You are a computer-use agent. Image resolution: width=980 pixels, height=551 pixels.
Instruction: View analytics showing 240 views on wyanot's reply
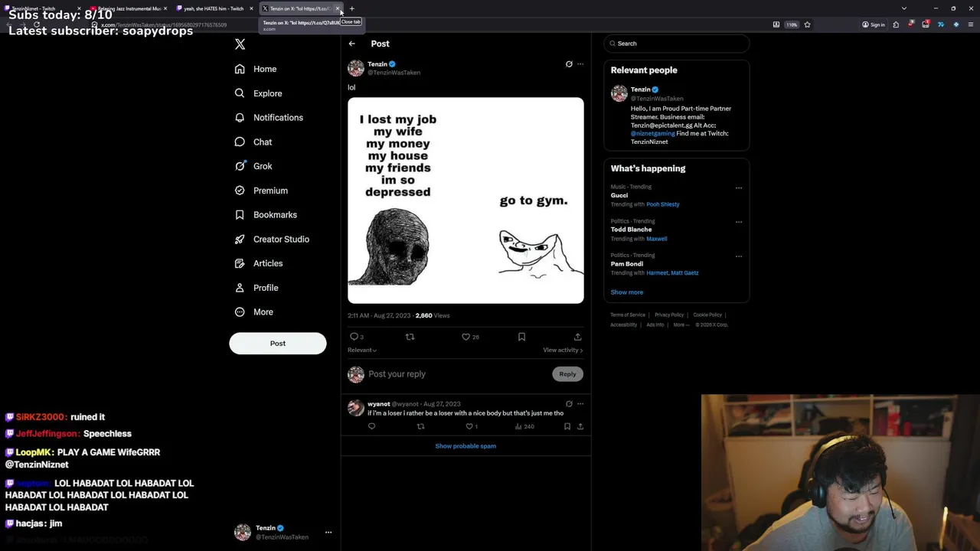(x=524, y=426)
